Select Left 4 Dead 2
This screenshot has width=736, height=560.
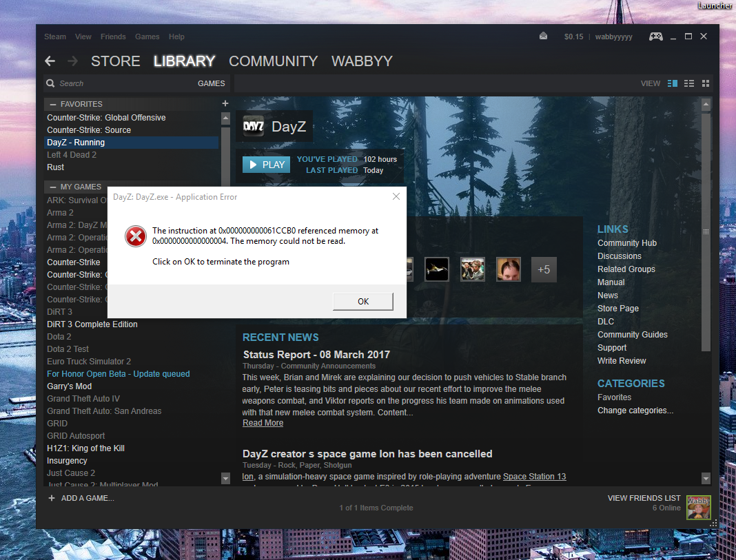[72, 155]
